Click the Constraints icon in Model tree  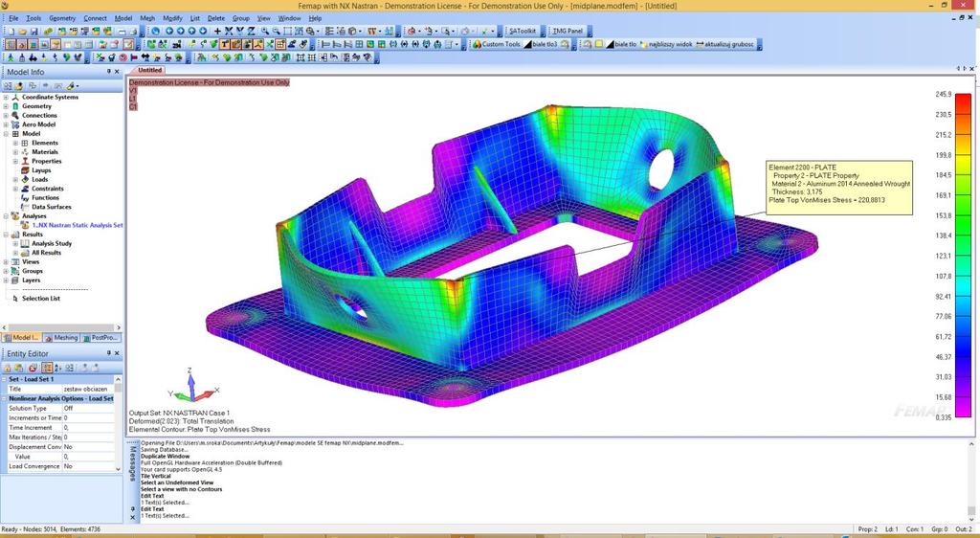coord(25,189)
